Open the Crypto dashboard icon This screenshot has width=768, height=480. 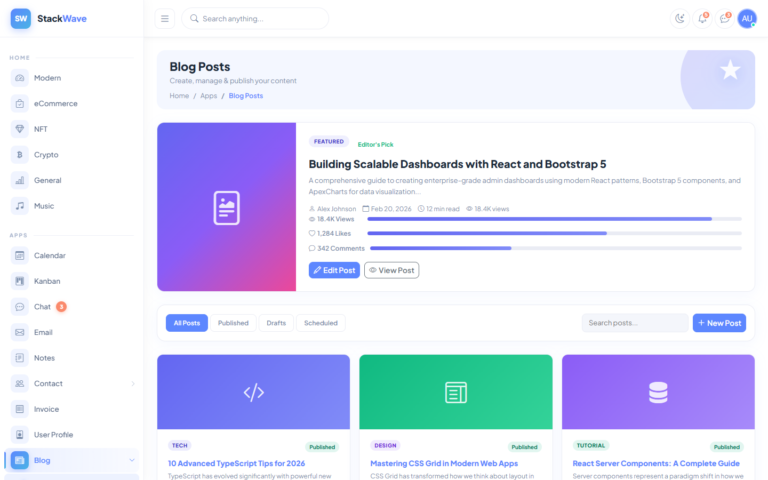pos(20,155)
